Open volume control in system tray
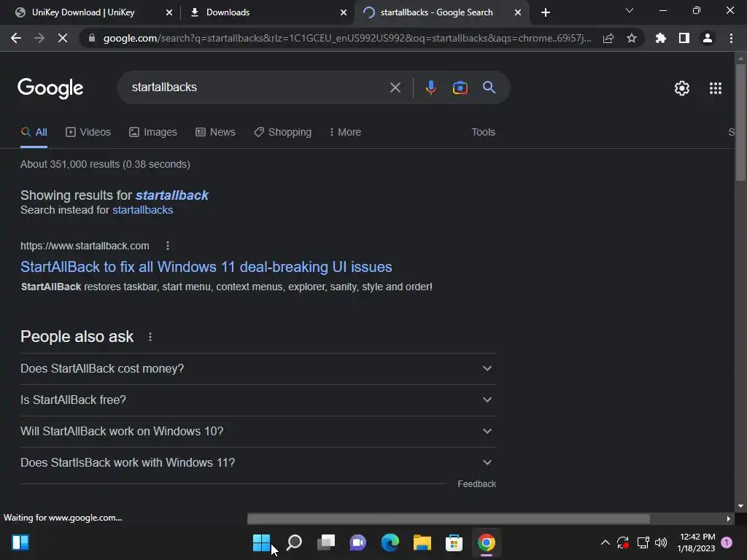This screenshot has width=747, height=560. pyautogui.click(x=661, y=542)
